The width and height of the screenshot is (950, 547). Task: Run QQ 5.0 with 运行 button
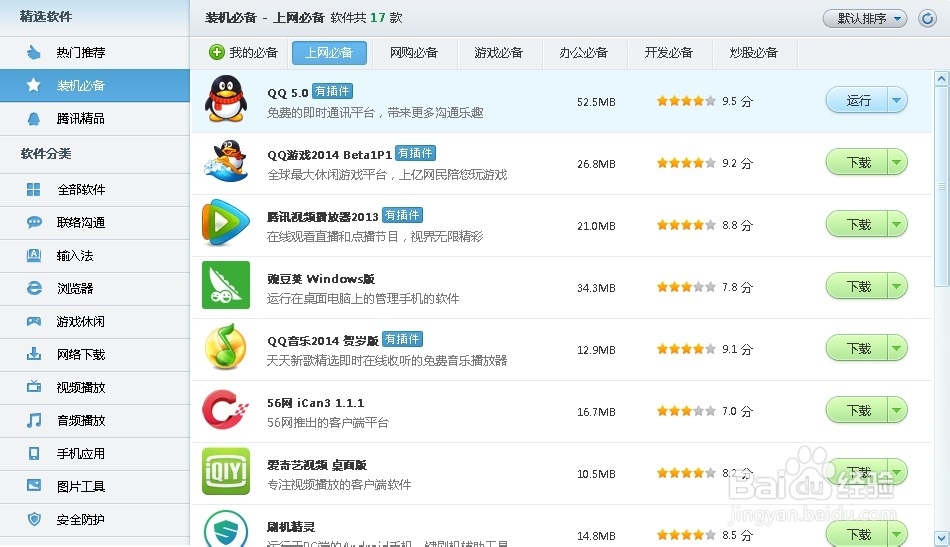coord(857,100)
